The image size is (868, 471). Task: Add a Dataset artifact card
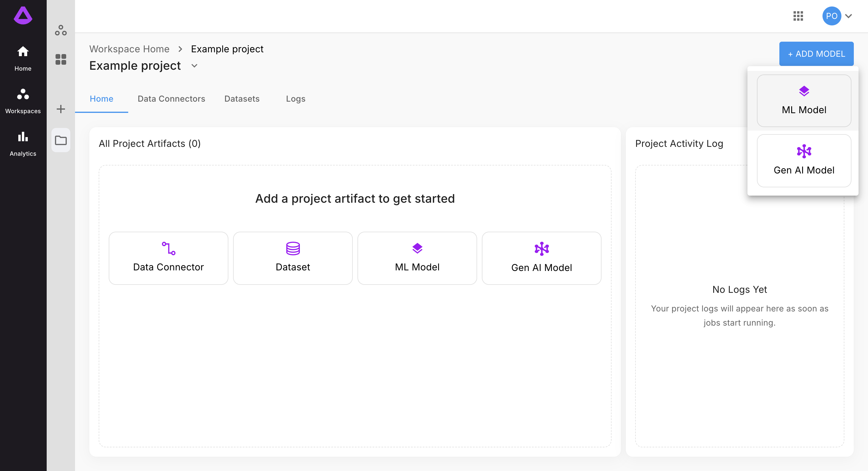[x=293, y=258]
